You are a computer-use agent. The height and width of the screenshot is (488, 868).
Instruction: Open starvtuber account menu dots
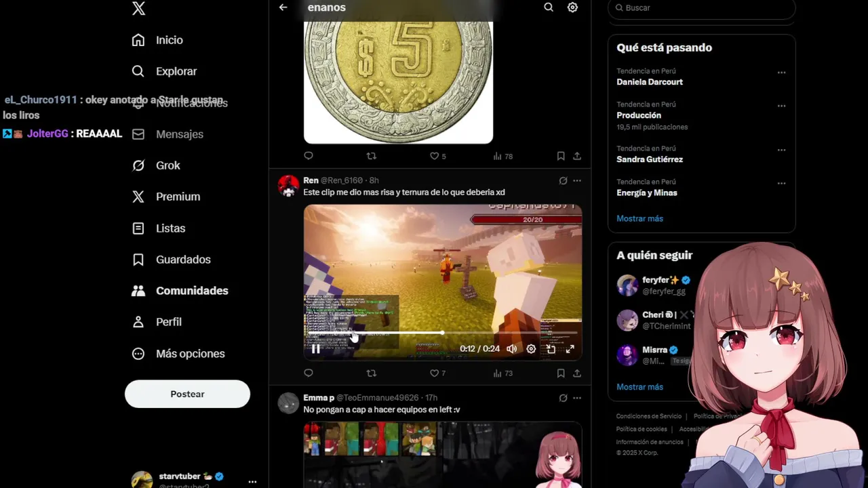point(252,482)
